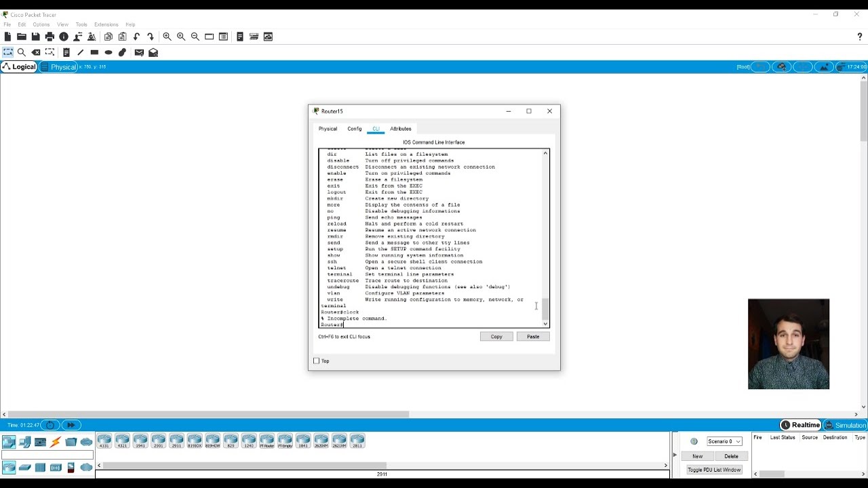The width and height of the screenshot is (868, 488).
Task: Open the drawing palette icon
Action: pyautogui.click(x=209, y=37)
